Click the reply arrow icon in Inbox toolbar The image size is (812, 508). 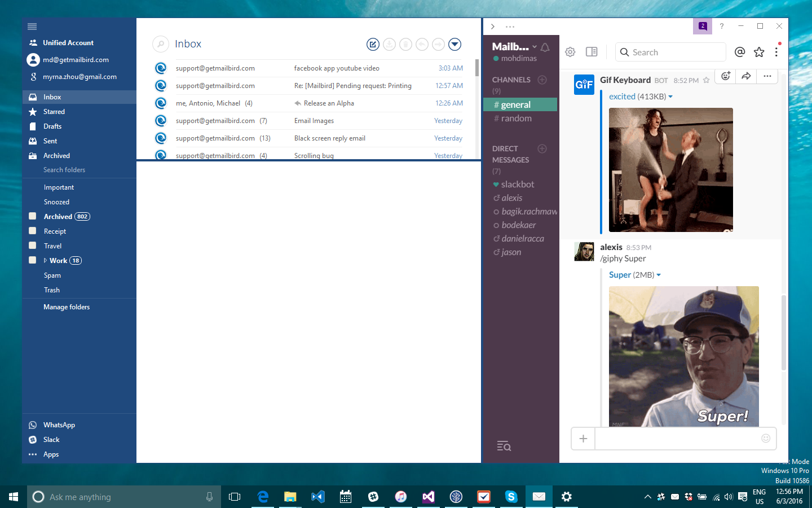click(x=422, y=44)
